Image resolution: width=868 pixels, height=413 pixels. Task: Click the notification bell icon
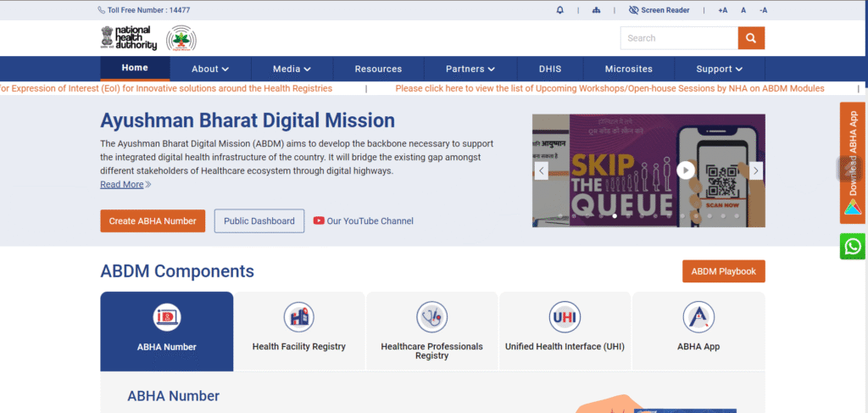click(x=559, y=10)
